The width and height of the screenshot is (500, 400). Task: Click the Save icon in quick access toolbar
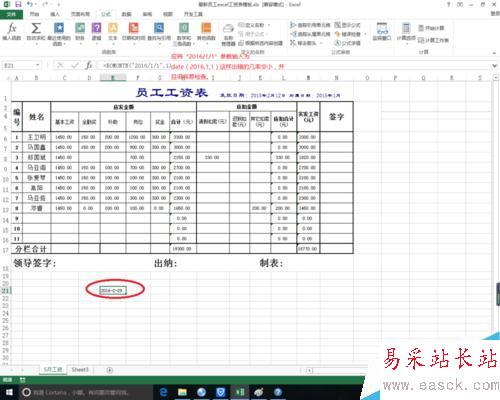(18, 4)
